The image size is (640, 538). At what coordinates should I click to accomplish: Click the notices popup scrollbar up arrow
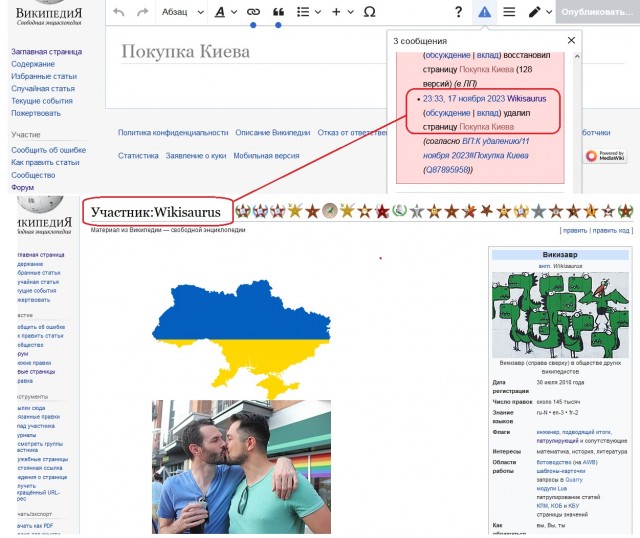click(577, 56)
